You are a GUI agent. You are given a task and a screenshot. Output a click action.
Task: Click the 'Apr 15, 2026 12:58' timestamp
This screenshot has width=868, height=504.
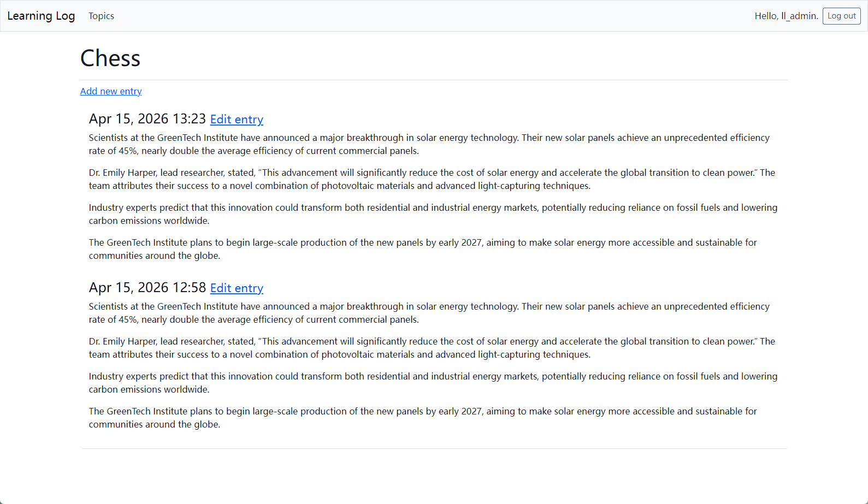(x=147, y=288)
